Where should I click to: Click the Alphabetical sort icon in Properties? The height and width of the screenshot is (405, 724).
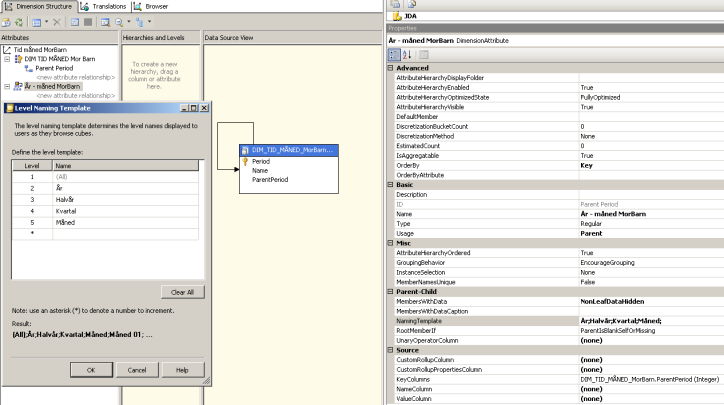[407, 55]
